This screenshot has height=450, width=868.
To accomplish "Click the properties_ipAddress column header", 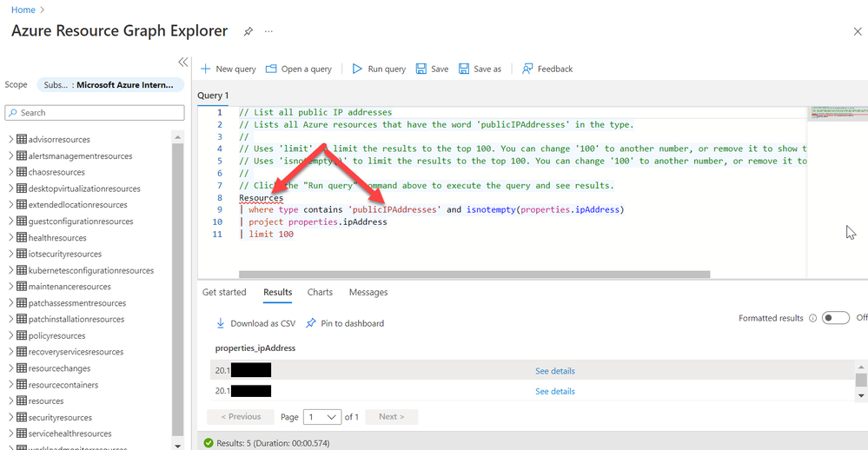I will (x=255, y=348).
